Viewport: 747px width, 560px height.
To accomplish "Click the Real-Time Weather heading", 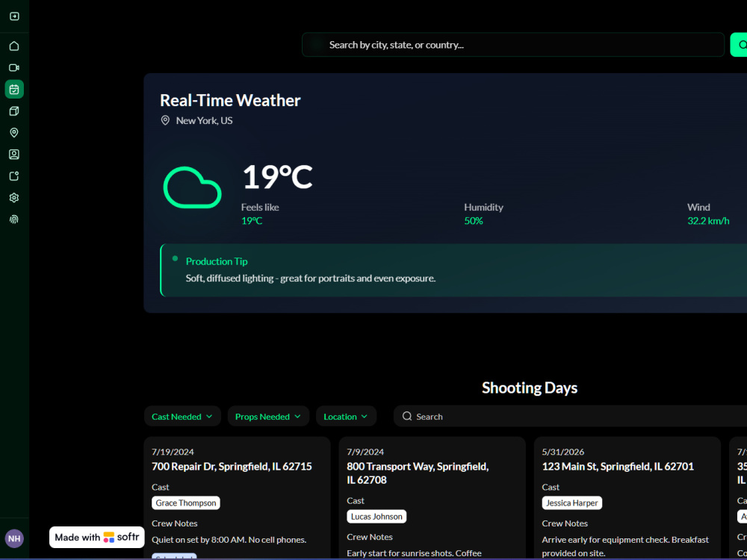I will pos(230,101).
